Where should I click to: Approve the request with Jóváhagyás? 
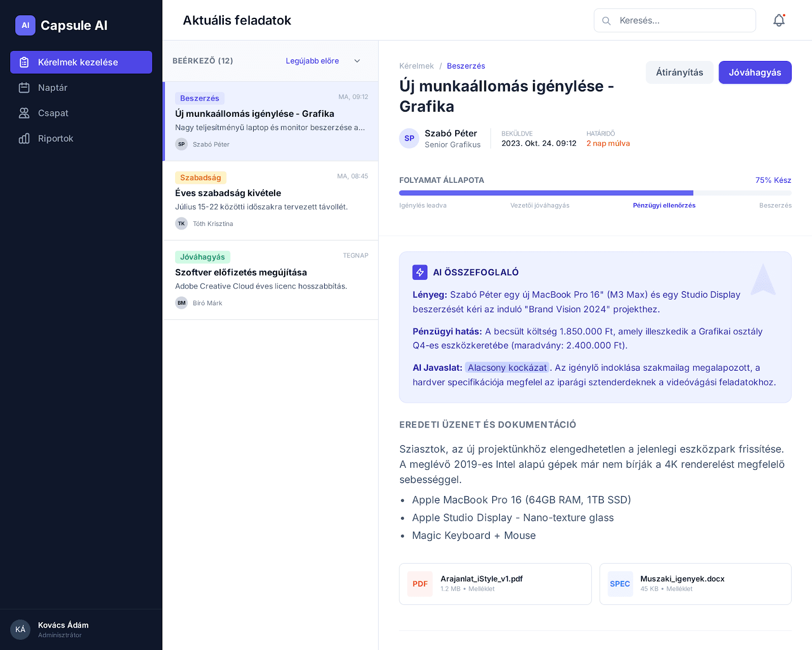(755, 72)
